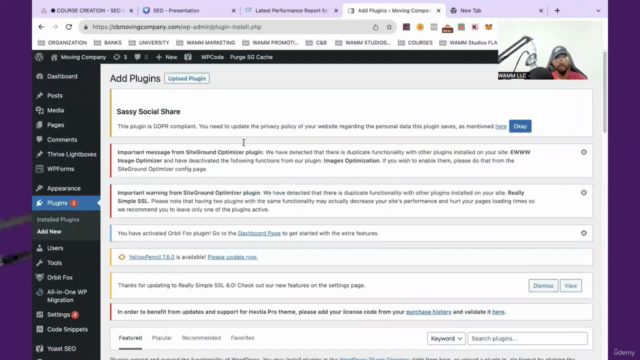640x360 pixels.
Task: Click the Please update now link
Action: tap(232, 257)
